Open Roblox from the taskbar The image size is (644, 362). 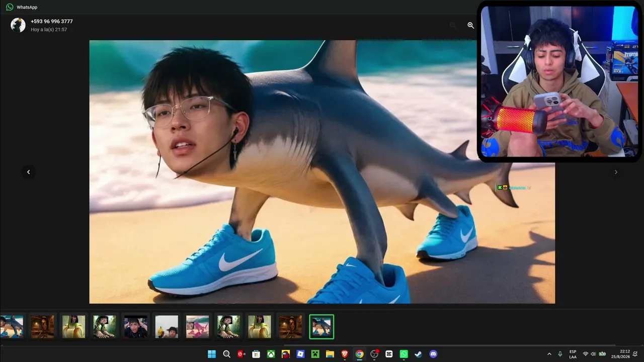[300, 354]
